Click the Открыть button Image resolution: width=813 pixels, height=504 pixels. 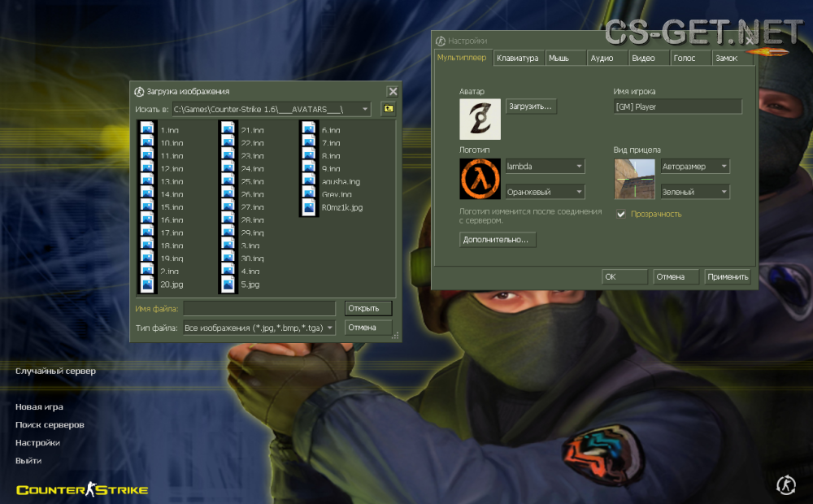(x=368, y=309)
